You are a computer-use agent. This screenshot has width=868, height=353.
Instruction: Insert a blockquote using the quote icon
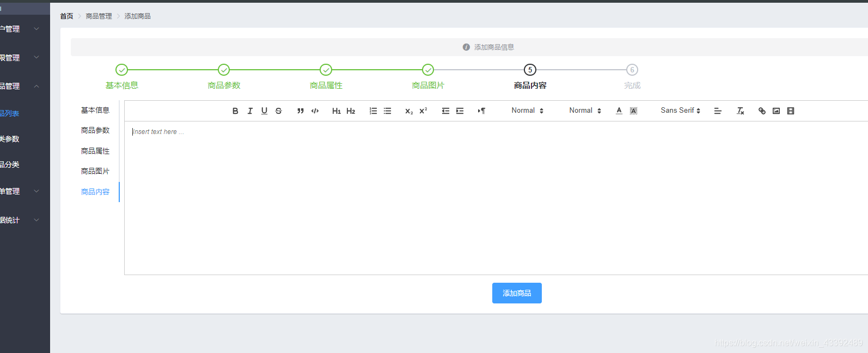[x=300, y=111]
